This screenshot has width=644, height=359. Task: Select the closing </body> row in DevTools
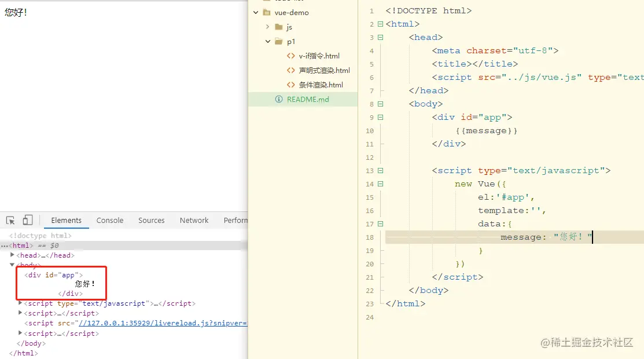(x=31, y=343)
